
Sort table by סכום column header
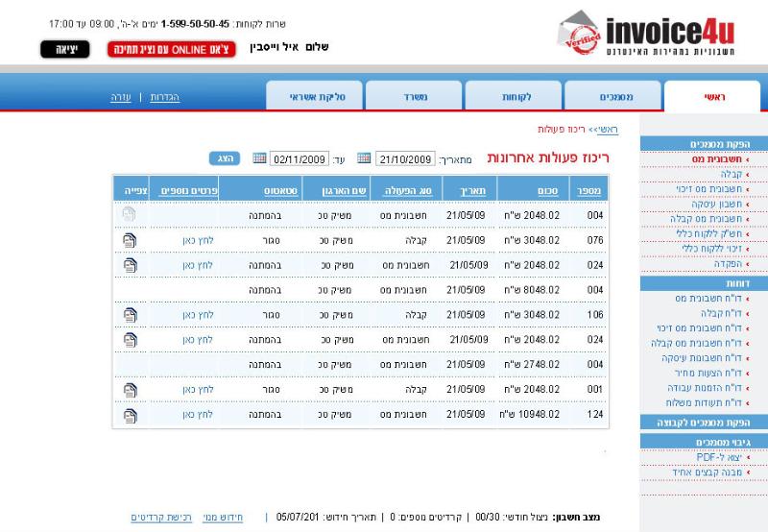coord(547,190)
